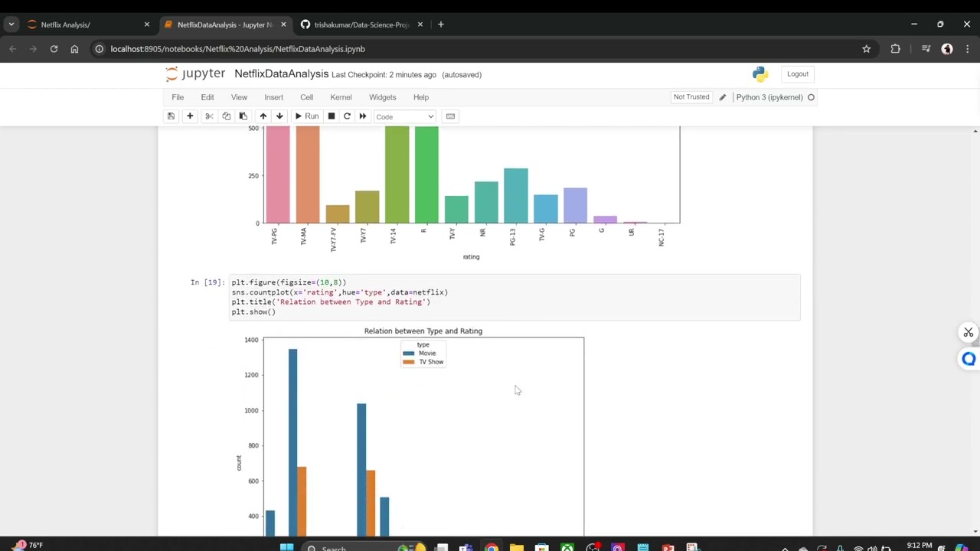This screenshot has width=980, height=551.
Task: Paste cells below icon
Action: pyautogui.click(x=243, y=116)
